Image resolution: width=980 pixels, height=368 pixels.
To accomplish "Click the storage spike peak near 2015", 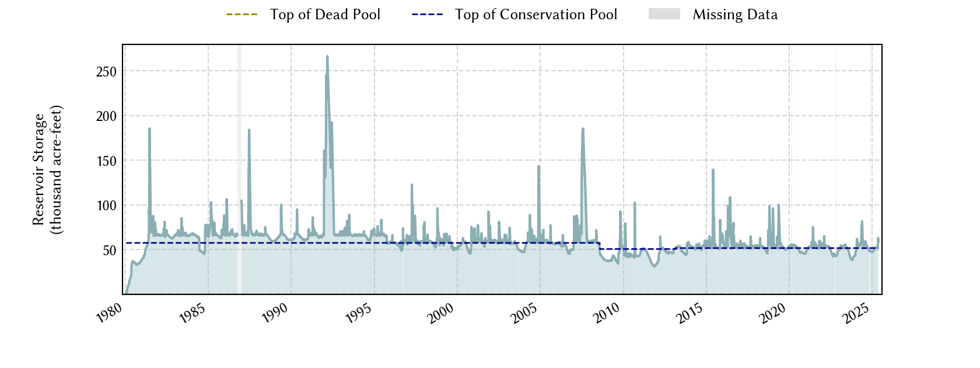I will pyautogui.click(x=713, y=170).
